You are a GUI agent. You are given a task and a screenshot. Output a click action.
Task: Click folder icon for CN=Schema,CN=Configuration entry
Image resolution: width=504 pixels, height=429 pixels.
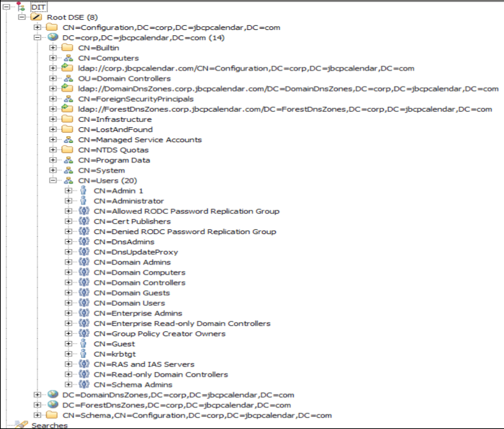(52, 415)
